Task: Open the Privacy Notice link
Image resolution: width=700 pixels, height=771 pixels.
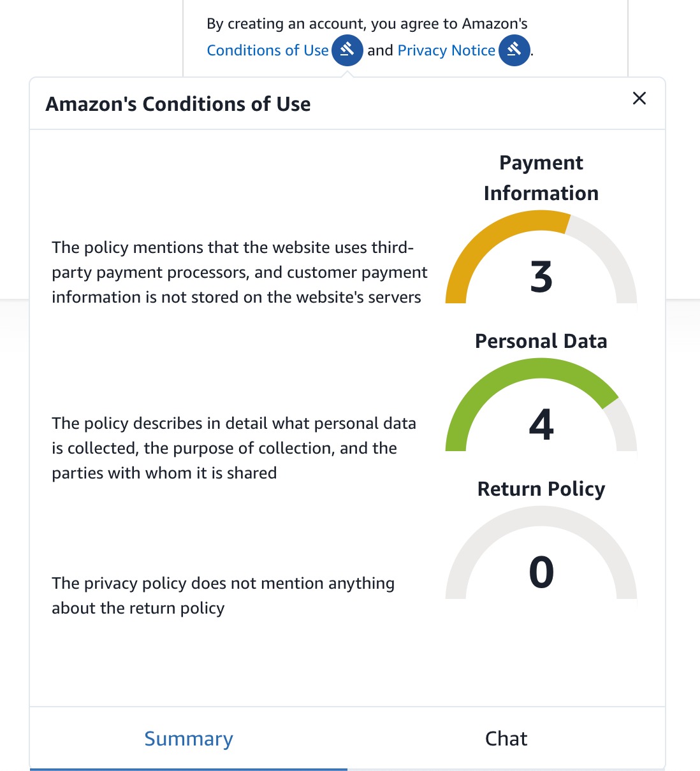Action: (x=446, y=50)
